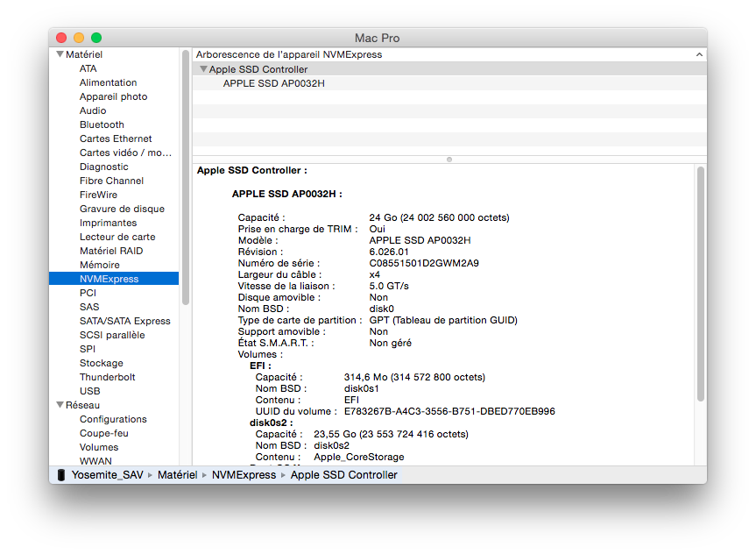
Task: Click the Yosemite_SAV computer icon in path bar
Action: click(x=61, y=475)
